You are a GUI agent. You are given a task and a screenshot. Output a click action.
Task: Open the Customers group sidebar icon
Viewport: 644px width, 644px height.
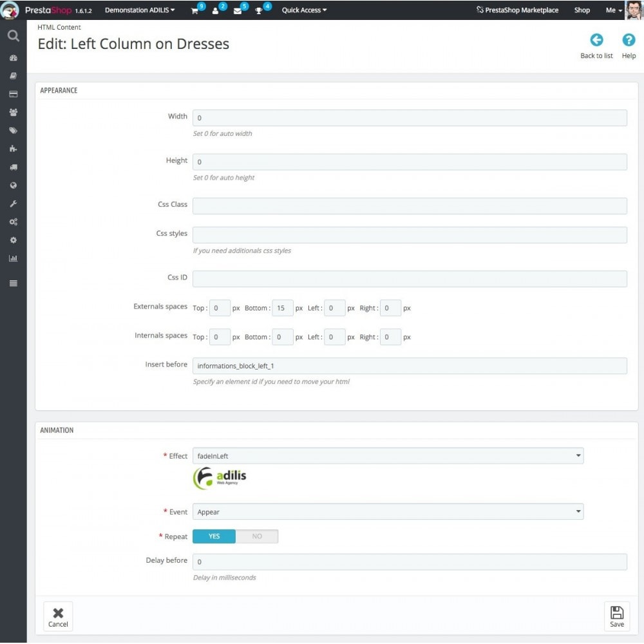[x=13, y=112]
